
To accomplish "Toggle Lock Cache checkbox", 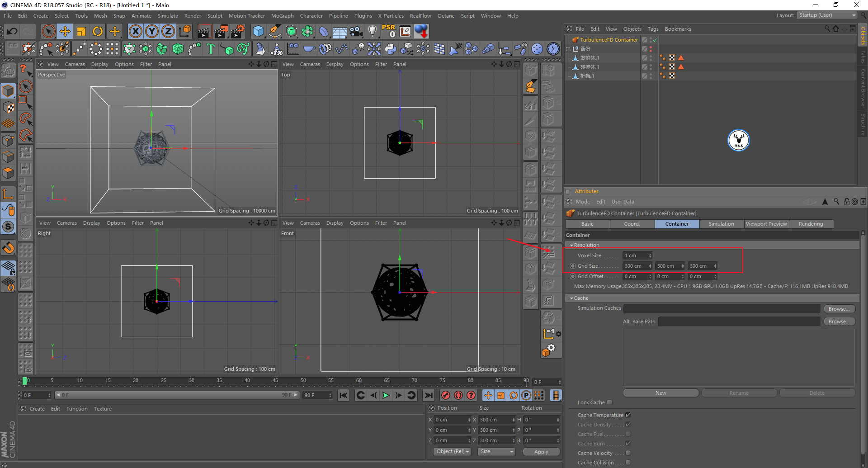I will coord(609,402).
